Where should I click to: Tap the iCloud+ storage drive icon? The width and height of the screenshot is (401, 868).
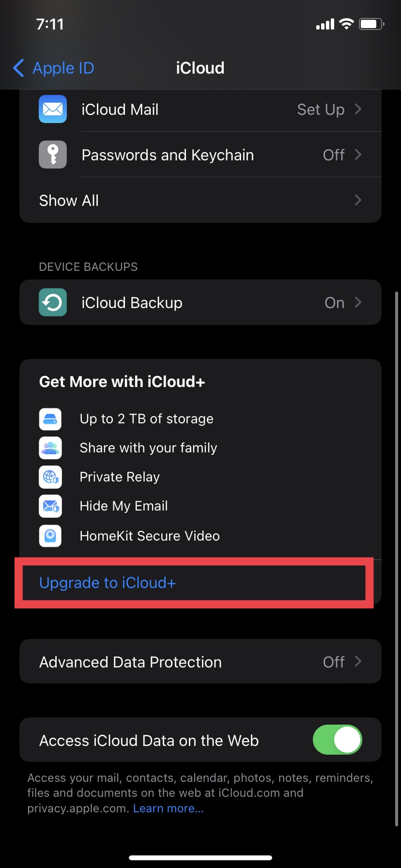click(50, 419)
